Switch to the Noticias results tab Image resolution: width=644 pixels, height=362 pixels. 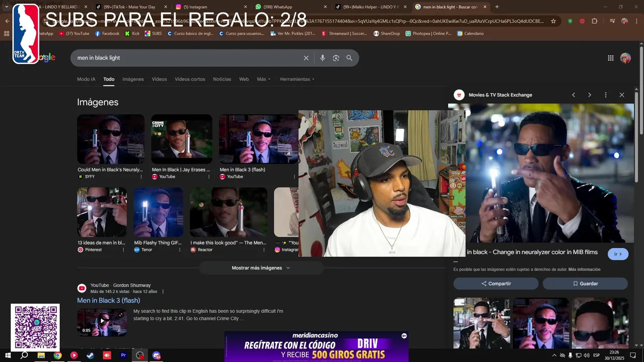tap(222, 79)
